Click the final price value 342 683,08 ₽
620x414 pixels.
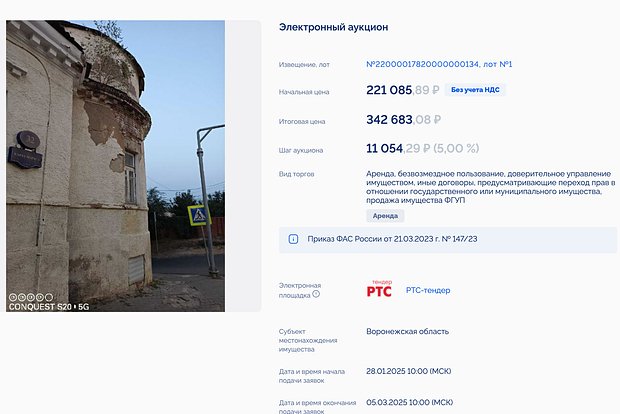click(x=403, y=120)
